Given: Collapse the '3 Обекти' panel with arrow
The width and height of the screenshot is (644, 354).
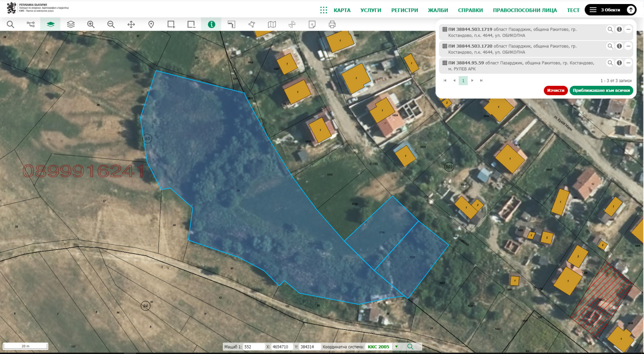Looking at the screenshot, I should click(x=631, y=10).
